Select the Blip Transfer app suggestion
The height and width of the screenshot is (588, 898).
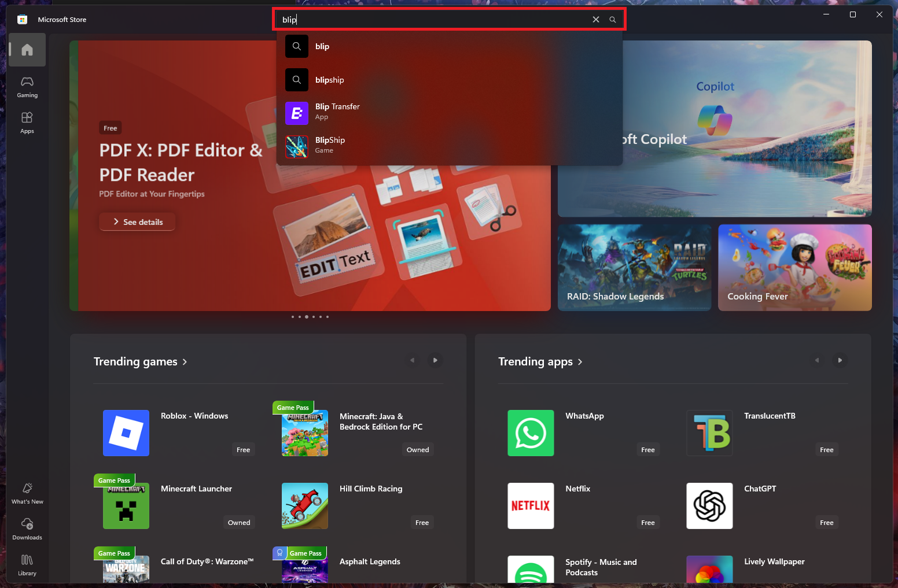click(x=337, y=112)
